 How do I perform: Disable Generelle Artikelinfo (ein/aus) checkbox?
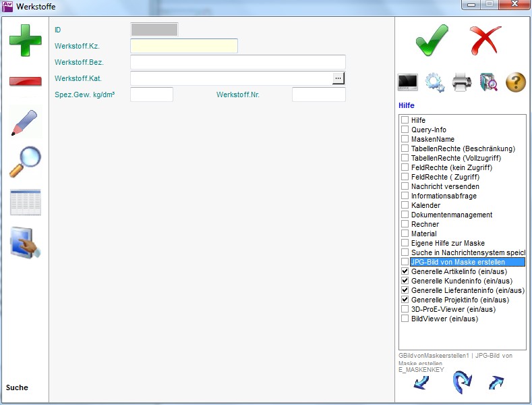[405, 271]
